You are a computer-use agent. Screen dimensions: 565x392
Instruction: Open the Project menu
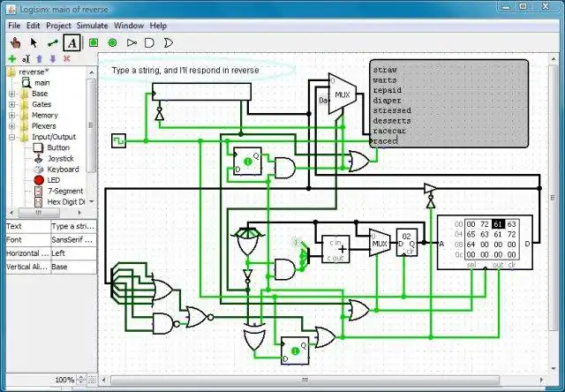click(58, 26)
